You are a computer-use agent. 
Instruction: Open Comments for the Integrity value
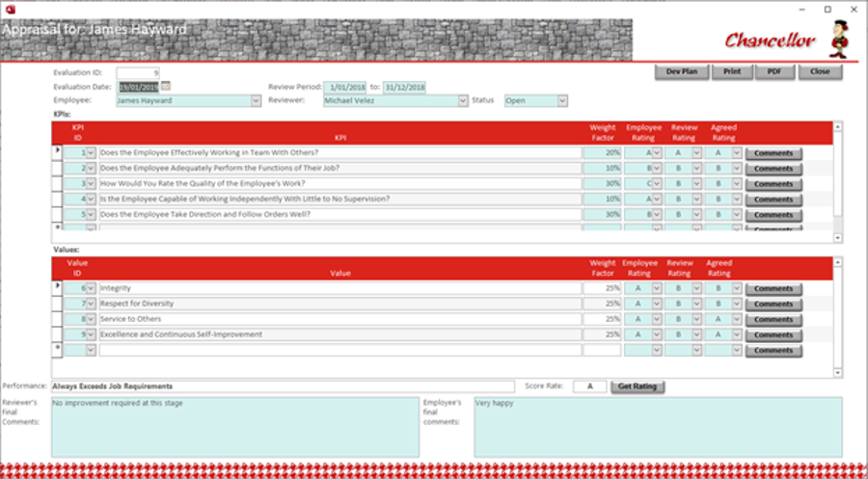[x=773, y=289]
